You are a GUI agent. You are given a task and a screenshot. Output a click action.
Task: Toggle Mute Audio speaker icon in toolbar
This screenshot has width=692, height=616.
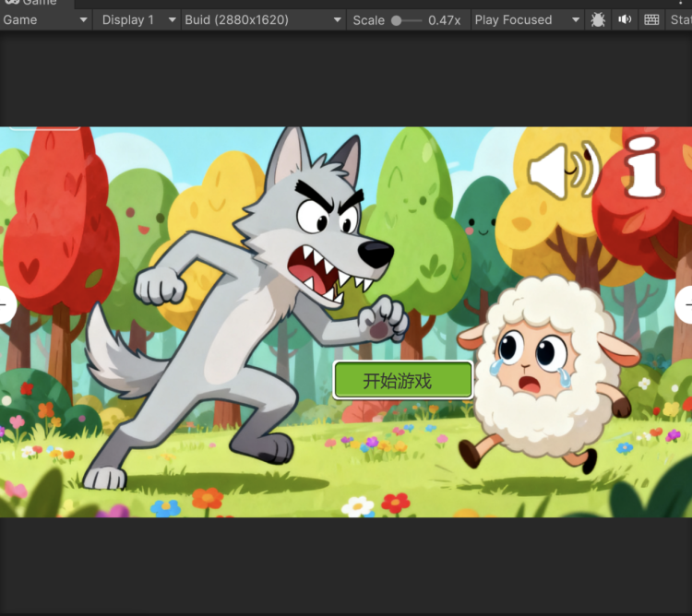tap(625, 19)
